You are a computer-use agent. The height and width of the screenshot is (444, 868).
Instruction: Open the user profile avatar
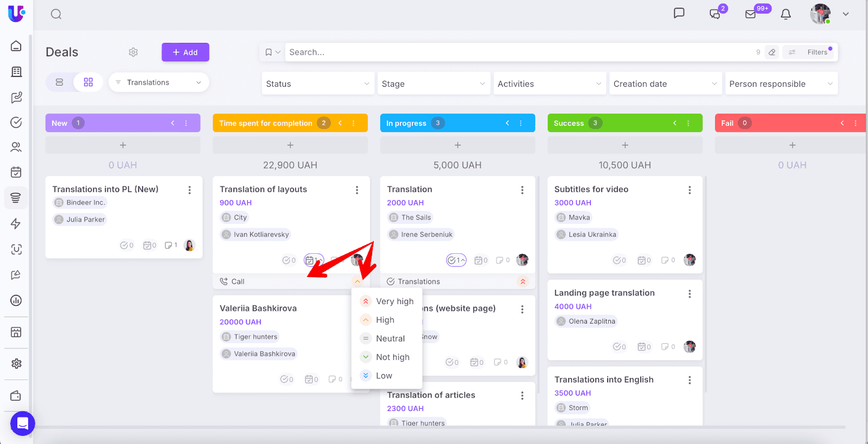(820, 14)
